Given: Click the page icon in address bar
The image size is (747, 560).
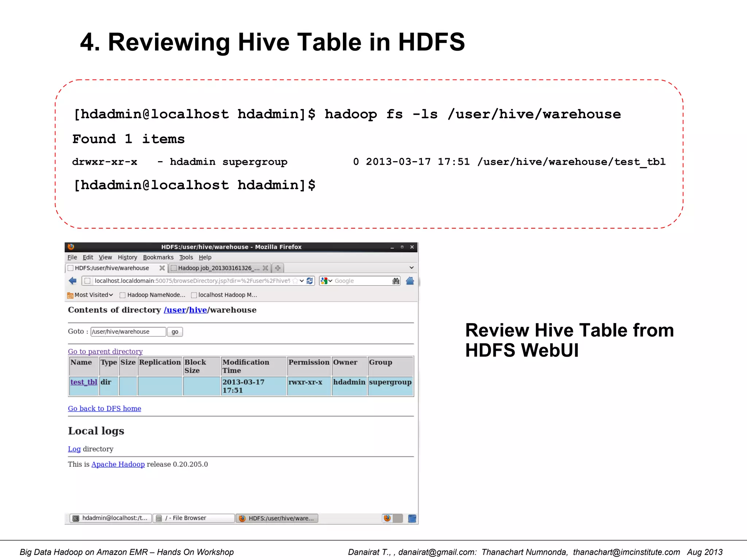Looking at the screenshot, I should point(87,281).
